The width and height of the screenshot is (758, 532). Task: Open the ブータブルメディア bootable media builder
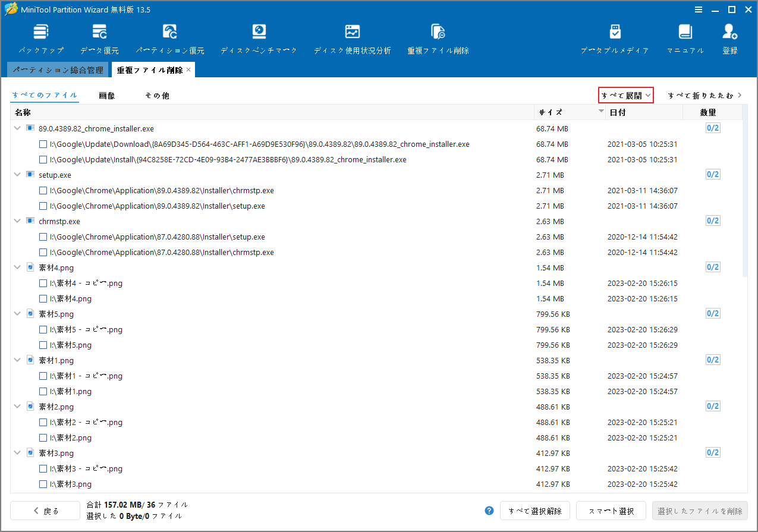click(x=615, y=37)
